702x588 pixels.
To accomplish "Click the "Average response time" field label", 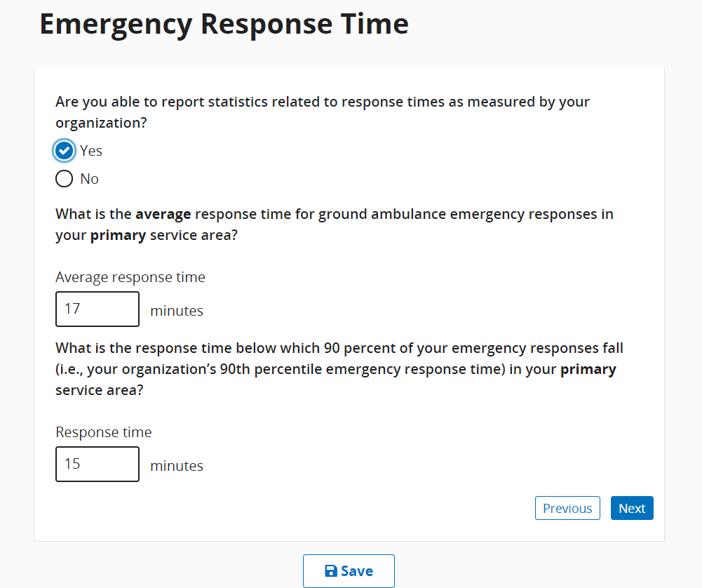I will coord(130,277).
